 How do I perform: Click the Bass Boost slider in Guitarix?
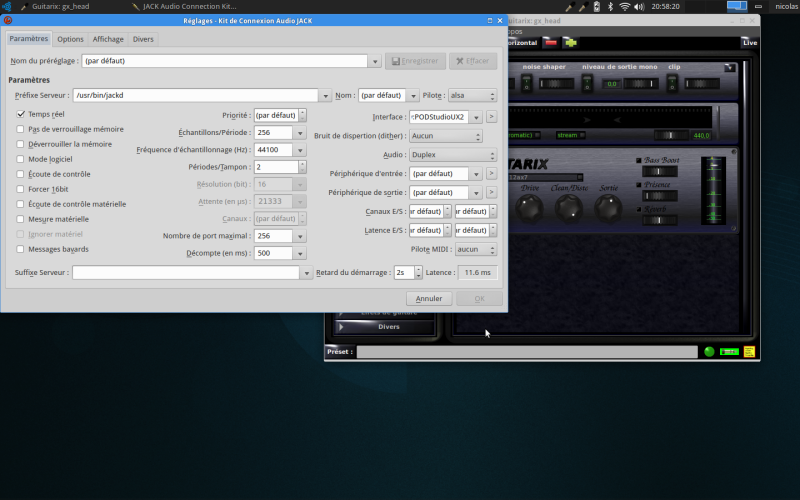pyautogui.click(x=660, y=171)
